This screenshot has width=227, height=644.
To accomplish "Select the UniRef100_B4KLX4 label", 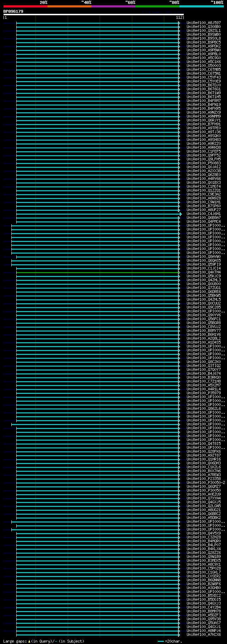I will click(x=204, y=549).
